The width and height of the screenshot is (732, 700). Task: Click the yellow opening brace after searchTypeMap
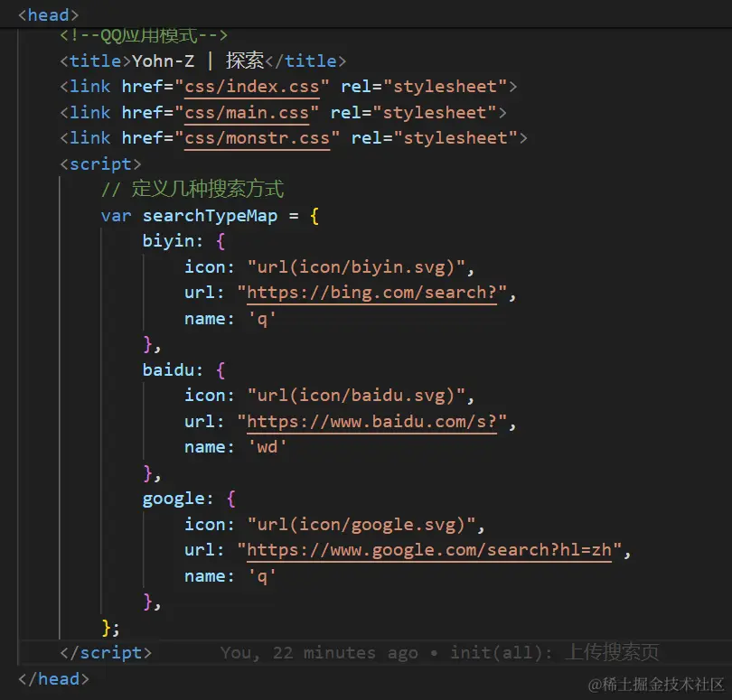pyautogui.click(x=314, y=216)
